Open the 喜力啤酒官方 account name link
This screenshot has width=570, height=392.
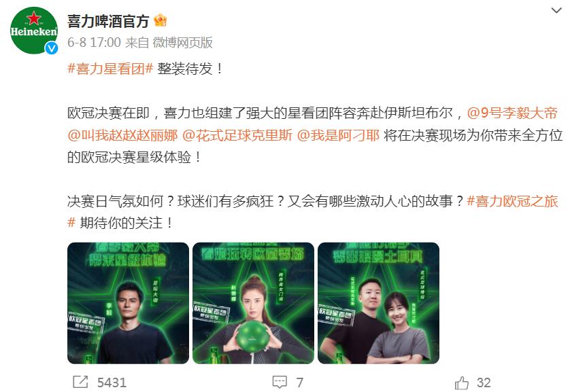(x=108, y=21)
